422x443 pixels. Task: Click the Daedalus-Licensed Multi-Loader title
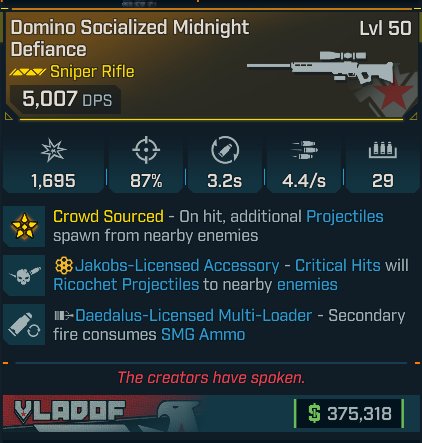pyautogui.click(x=193, y=315)
